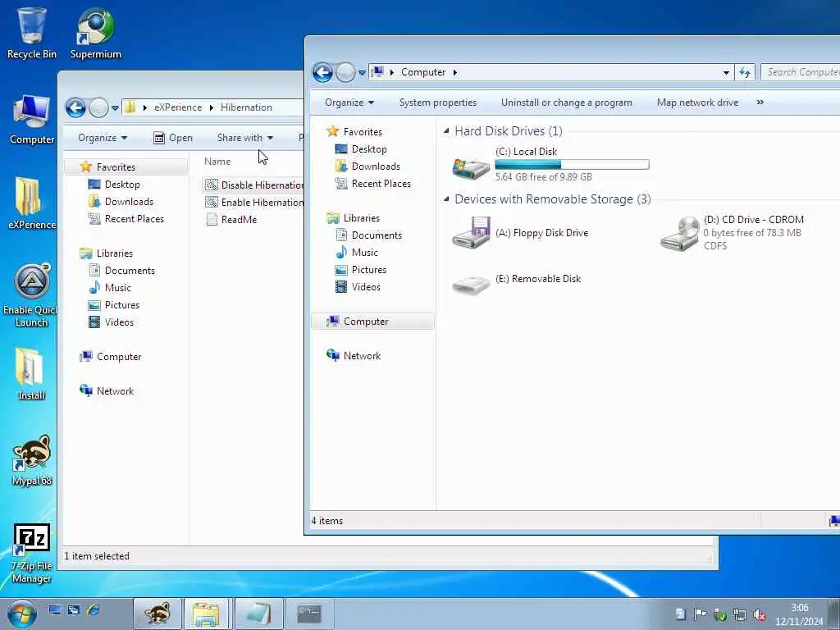Show more toolbar commands chevron

(760, 103)
